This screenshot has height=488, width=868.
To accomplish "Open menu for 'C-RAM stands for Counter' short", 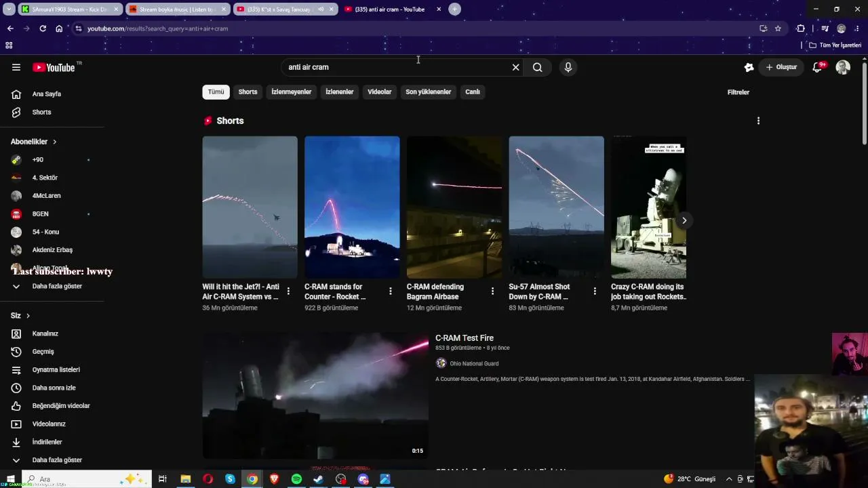I will point(391,291).
